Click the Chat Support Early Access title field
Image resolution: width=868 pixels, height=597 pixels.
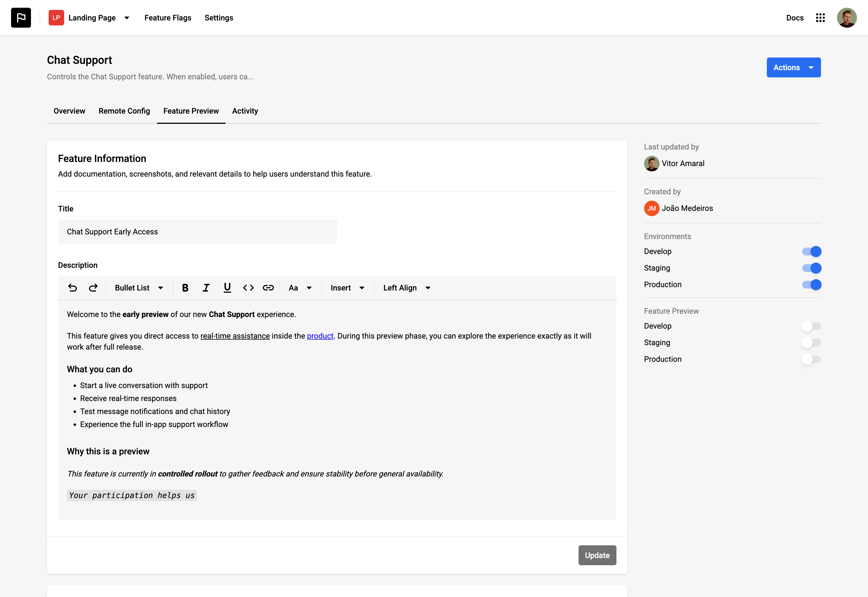(198, 232)
